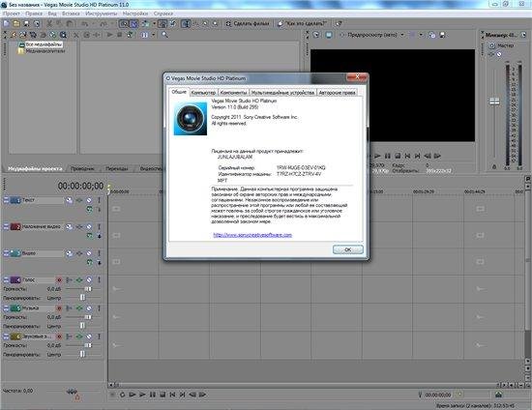The height and width of the screenshot is (410, 532).
Task: Open the Overlays dropdown arrow in the preview toolbar
Action: (421, 35)
